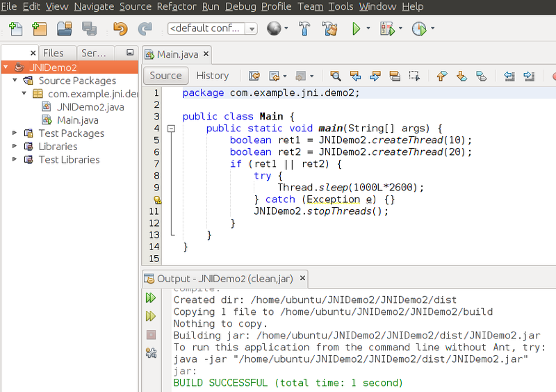Collapse Source Packages node
The height and width of the screenshot is (392, 556).
pyautogui.click(x=15, y=80)
